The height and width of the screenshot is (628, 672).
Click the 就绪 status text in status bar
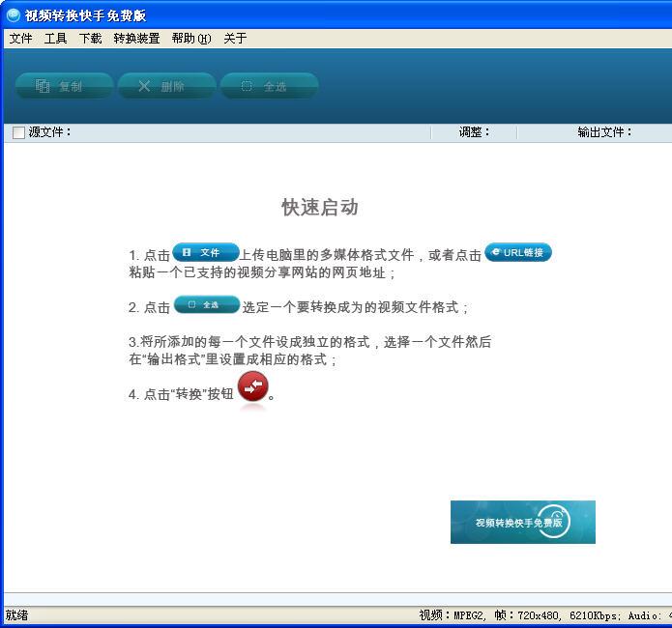click(x=17, y=615)
